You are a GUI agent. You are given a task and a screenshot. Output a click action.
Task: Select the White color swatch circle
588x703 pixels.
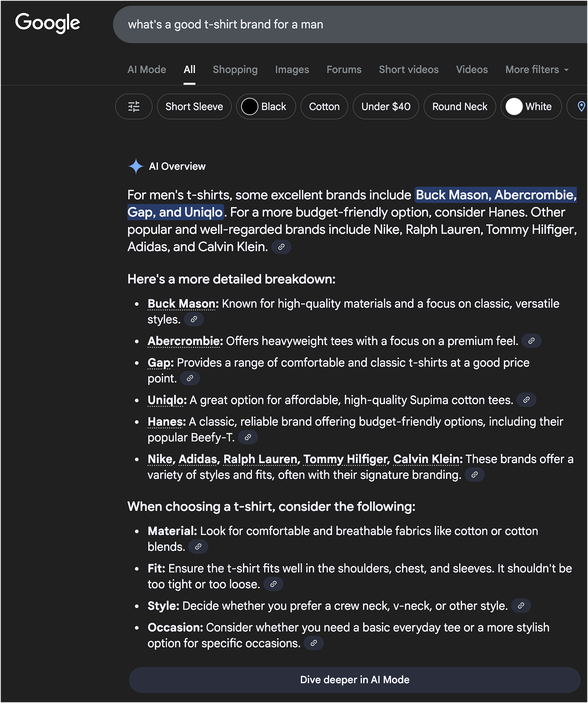(514, 107)
